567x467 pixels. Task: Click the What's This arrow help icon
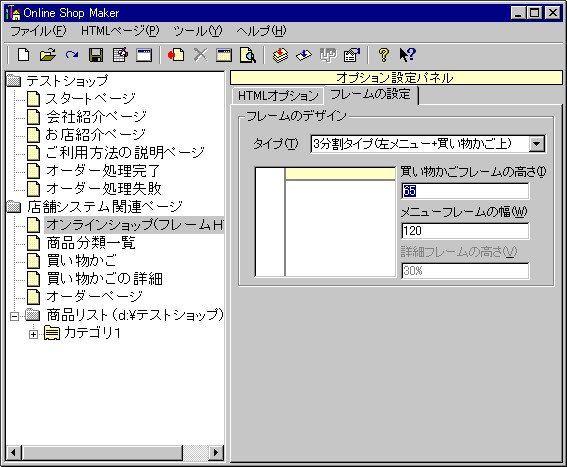(x=408, y=55)
